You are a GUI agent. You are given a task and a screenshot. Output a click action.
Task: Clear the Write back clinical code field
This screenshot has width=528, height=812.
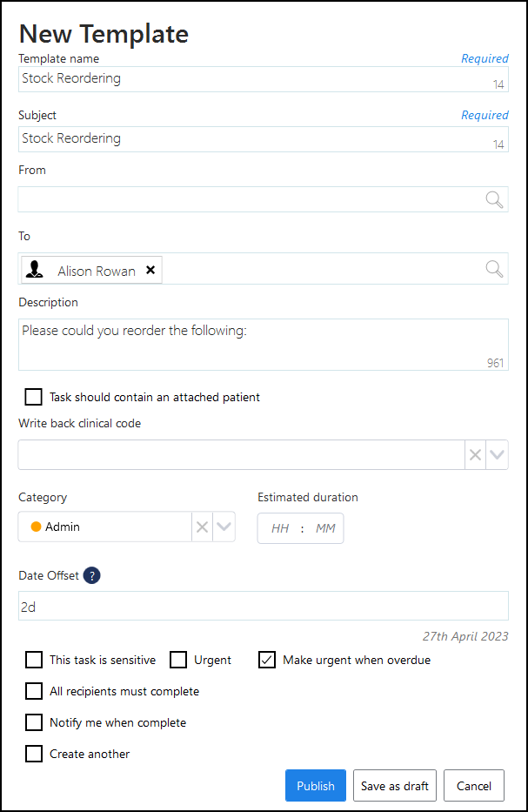tap(475, 454)
